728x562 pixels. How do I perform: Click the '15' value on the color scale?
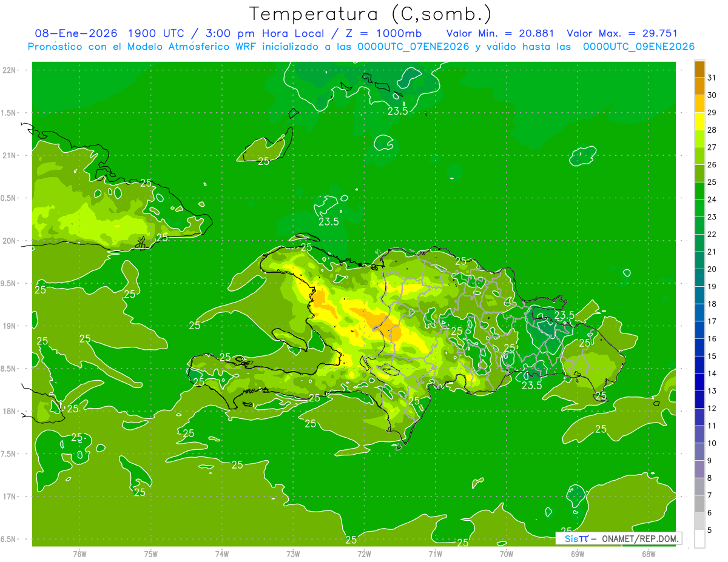coord(712,356)
